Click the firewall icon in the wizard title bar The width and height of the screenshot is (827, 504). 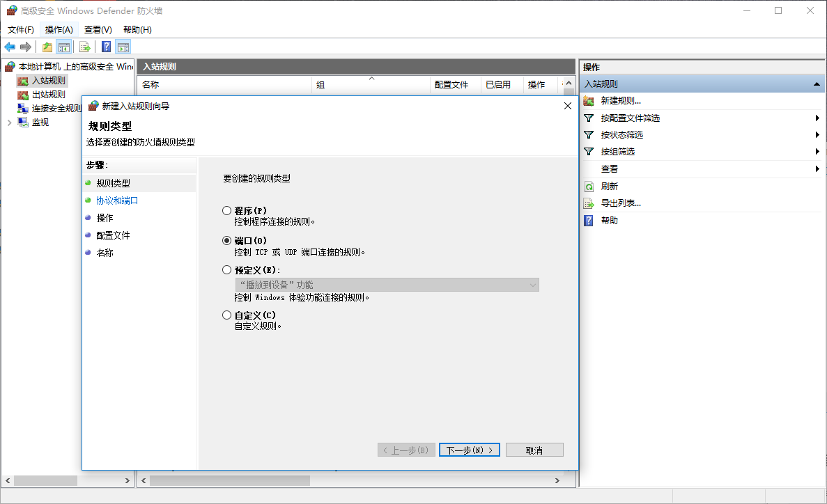click(x=93, y=106)
